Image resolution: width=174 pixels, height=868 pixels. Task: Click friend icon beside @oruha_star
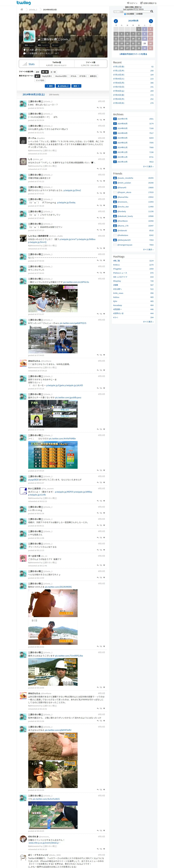pos(115,207)
